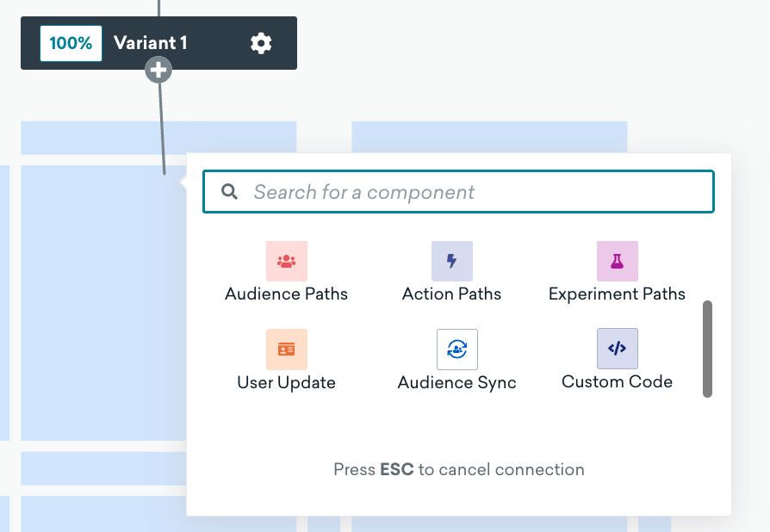770x532 pixels.
Task: Select the User Update ID card icon
Action: click(x=287, y=349)
